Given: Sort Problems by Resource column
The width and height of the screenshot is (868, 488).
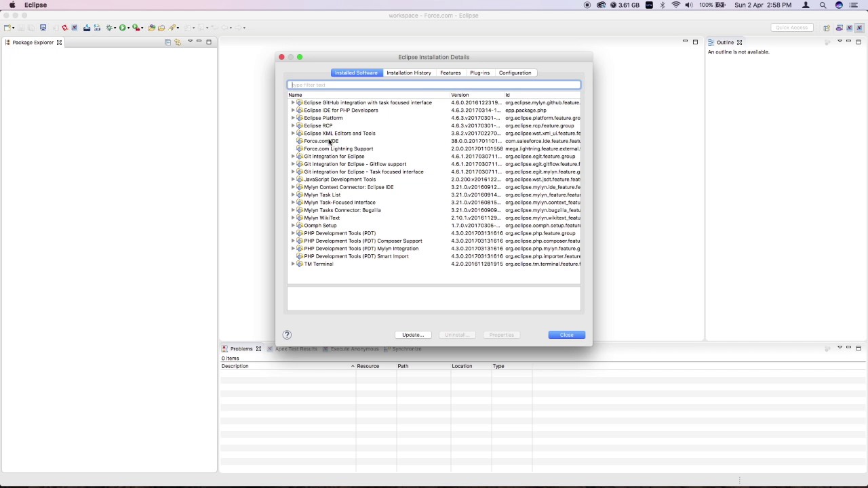Looking at the screenshot, I should tap(376, 366).
